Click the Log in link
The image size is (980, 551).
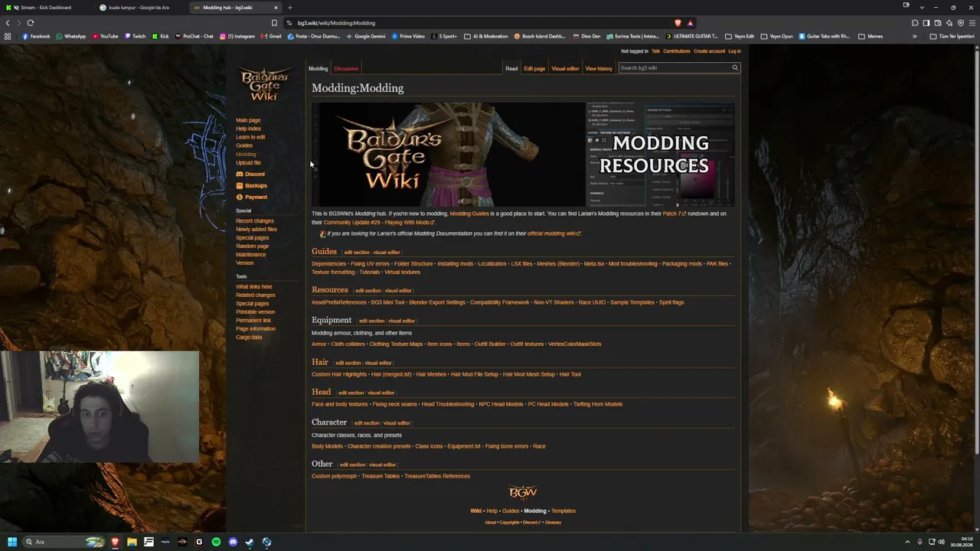click(x=734, y=51)
